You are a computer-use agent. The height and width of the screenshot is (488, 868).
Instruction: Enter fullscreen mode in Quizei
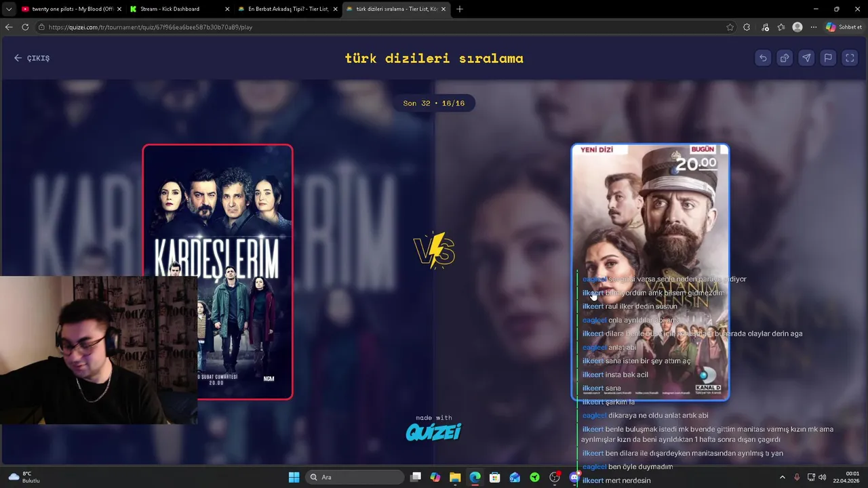[x=850, y=58]
